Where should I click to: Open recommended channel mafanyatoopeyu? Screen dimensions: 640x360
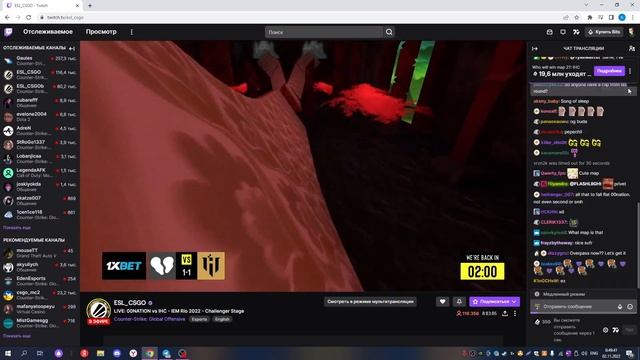tap(40, 309)
